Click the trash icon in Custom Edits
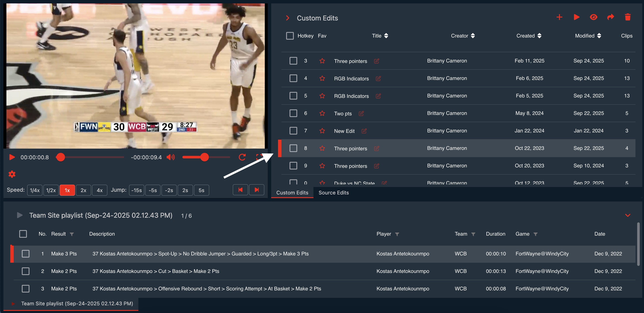 628,17
